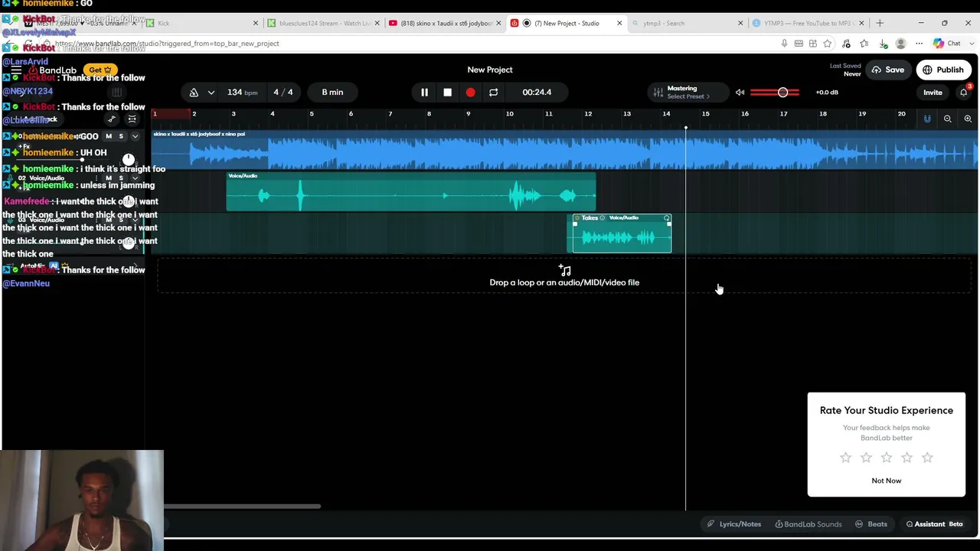Stop playback with the square button
Image resolution: width=980 pixels, height=551 pixels.
(x=447, y=93)
